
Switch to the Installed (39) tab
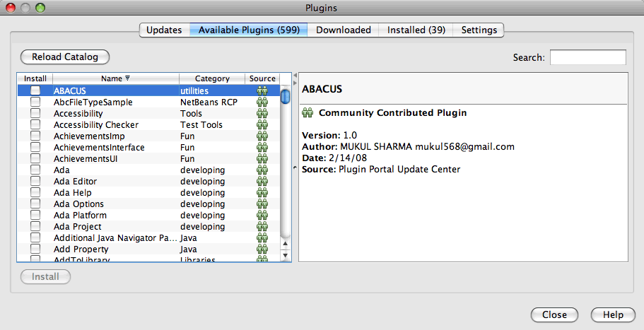click(416, 30)
